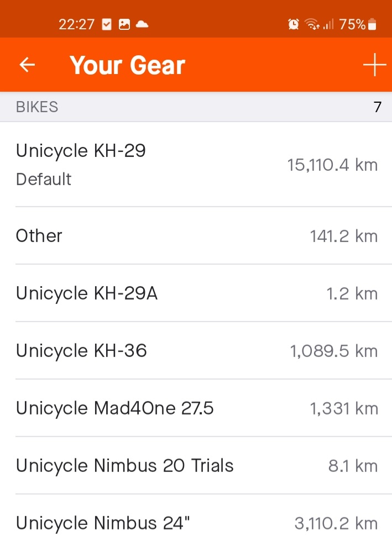Screen dimensions: 392x551
Task: Add new gear with plus icon
Action: [374, 65]
